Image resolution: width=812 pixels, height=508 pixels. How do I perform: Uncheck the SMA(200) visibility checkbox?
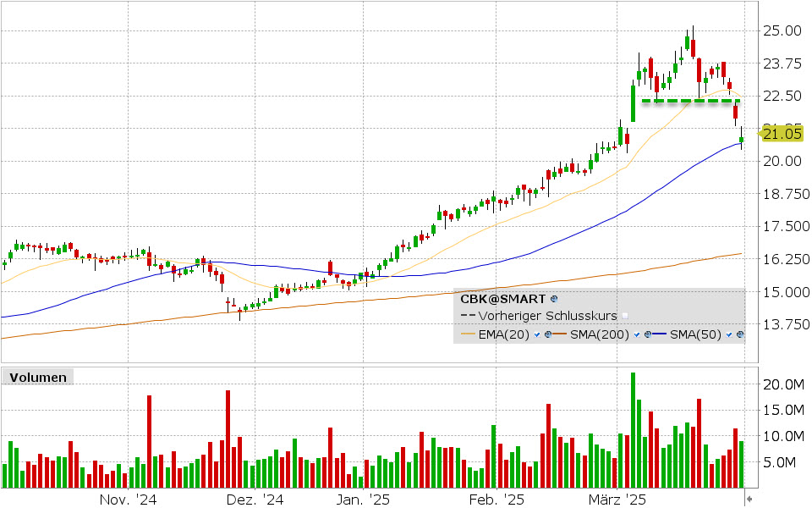[637, 335]
